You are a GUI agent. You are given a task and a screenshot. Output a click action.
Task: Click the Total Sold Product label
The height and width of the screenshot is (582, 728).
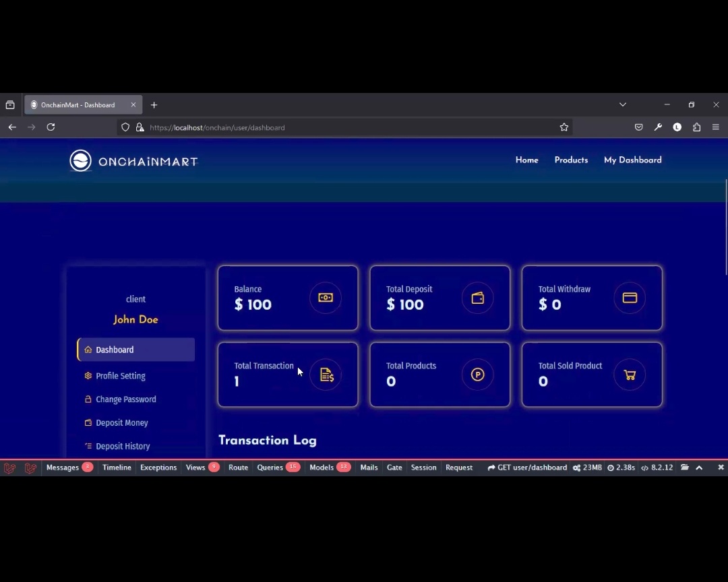(570, 366)
